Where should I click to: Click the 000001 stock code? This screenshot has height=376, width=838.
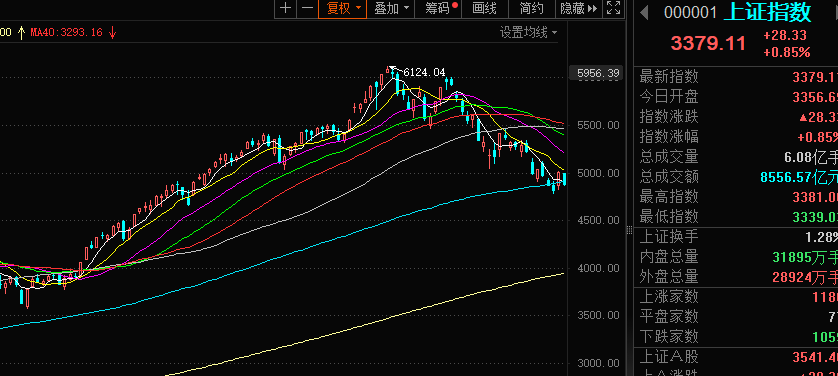click(690, 12)
